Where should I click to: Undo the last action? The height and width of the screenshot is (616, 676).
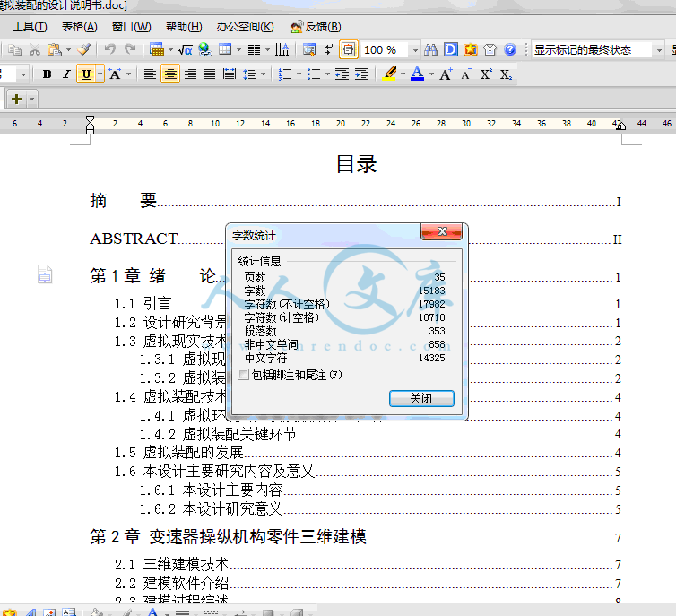pos(110,49)
